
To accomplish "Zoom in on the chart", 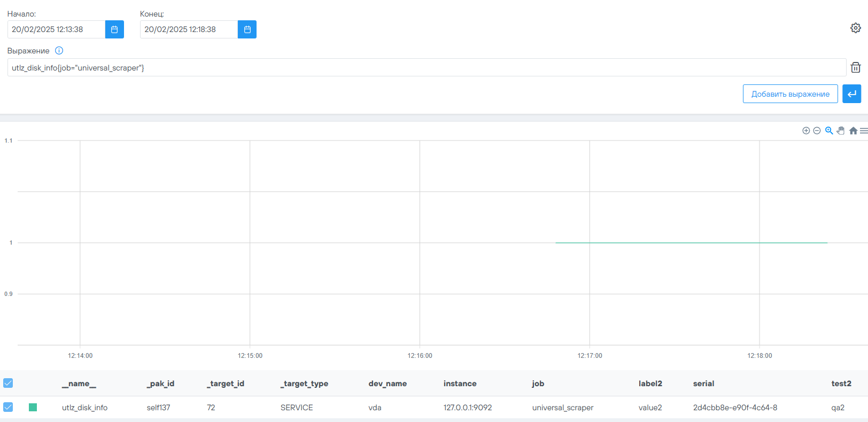I will 806,131.
